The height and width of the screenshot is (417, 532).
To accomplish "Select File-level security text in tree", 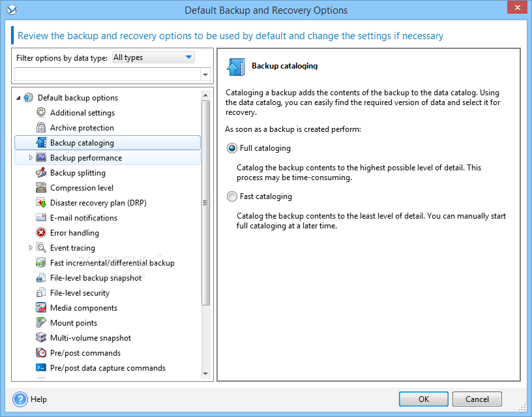I will click(80, 293).
